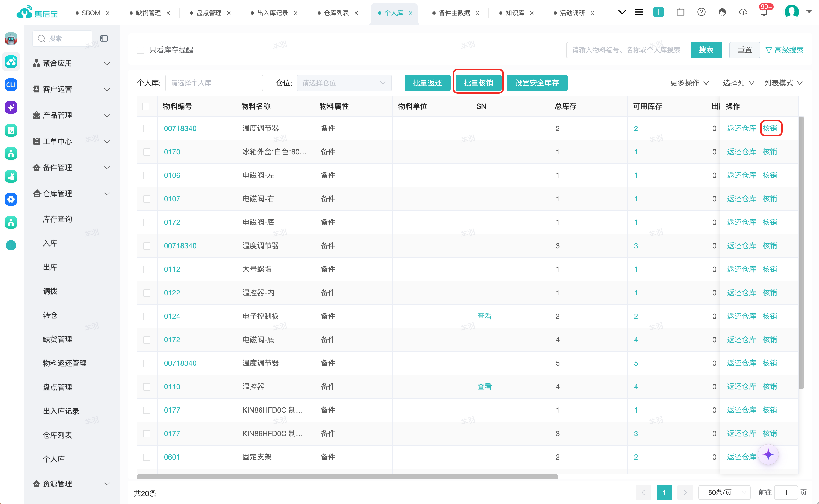This screenshot has height=504, width=819.
Task: Open the 仓位 dropdown selector
Action: click(344, 83)
